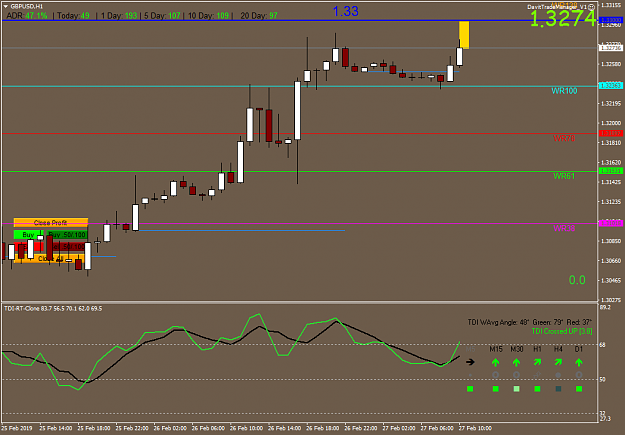The height and width of the screenshot is (435, 625).
Task: Click the 68 level on TDI scale
Action: [603, 344]
